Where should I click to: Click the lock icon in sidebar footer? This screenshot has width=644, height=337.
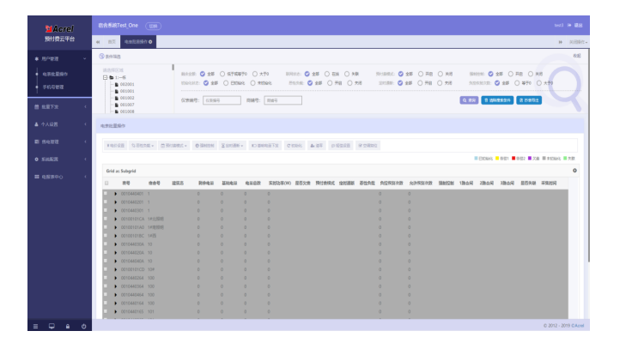68,327
